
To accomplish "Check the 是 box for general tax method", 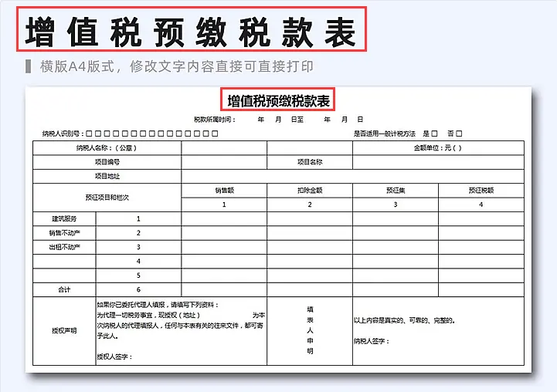I will click(434, 133).
